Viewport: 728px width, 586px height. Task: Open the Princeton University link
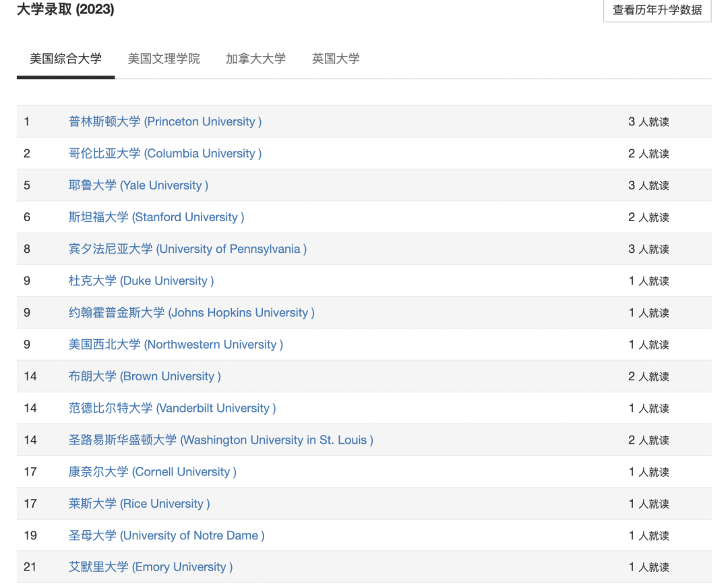[165, 121]
